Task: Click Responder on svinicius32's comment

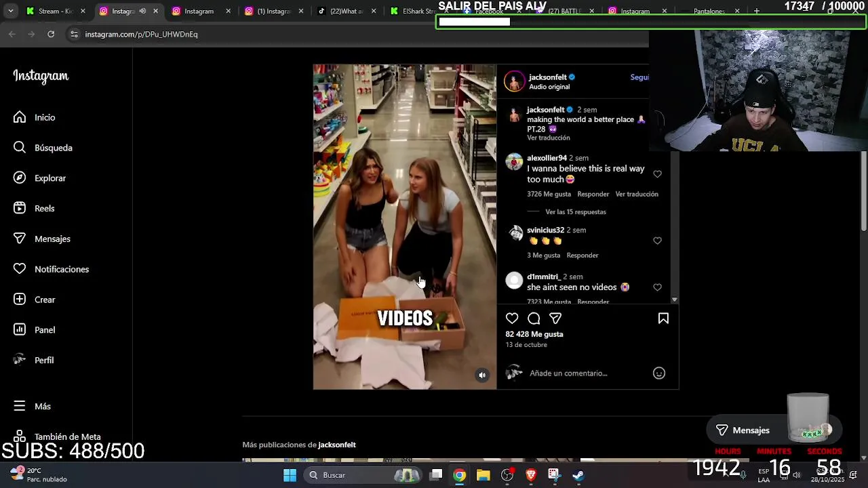Action: (x=582, y=256)
